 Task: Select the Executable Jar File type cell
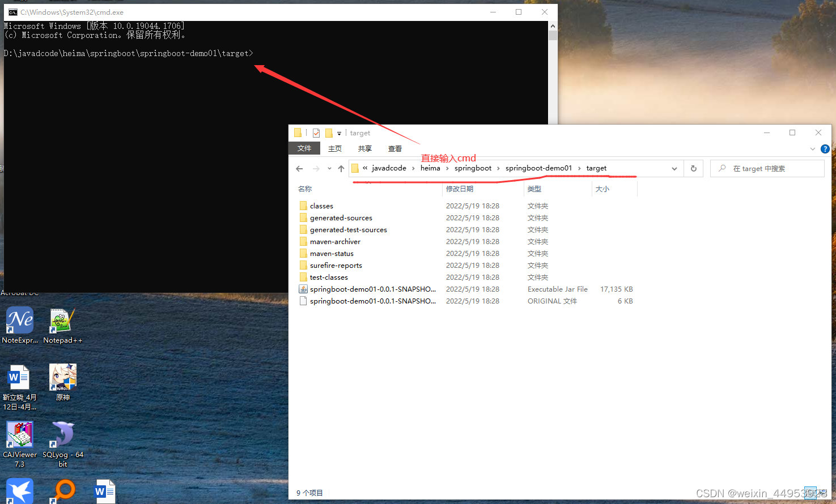558,289
